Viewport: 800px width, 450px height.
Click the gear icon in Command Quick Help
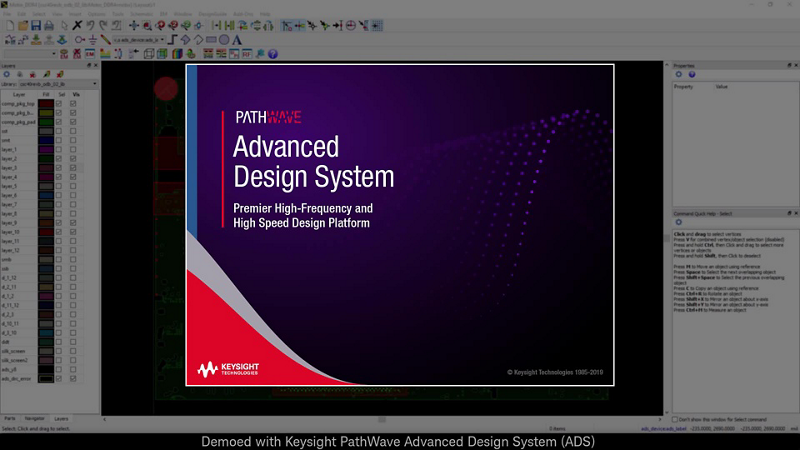click(679, 222)
